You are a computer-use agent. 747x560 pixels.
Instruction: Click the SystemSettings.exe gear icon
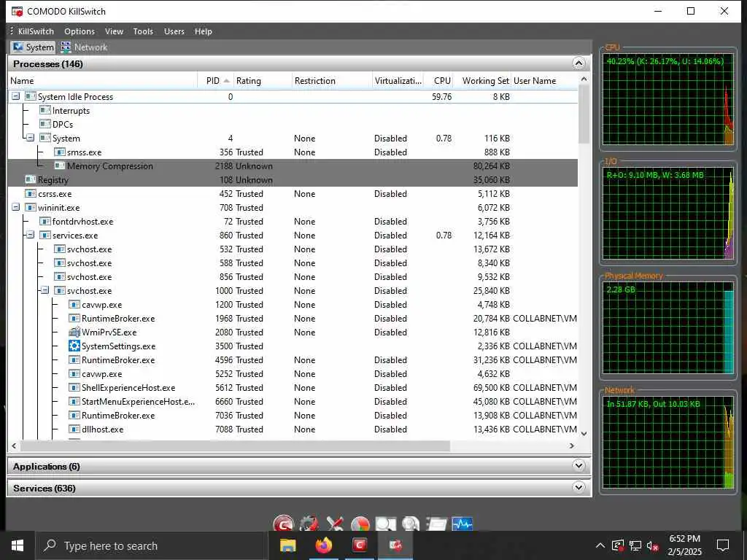pyautogui.click(x=74, y=346)
